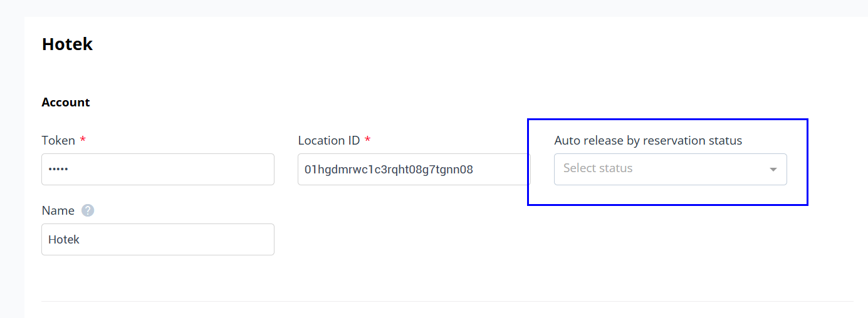Click the Account section heading

(66, 102)
